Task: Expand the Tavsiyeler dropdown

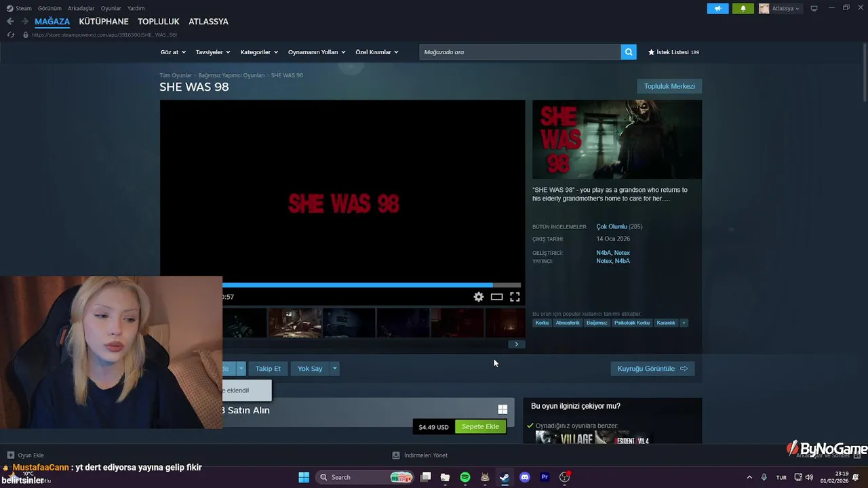Action: (213, 52)
